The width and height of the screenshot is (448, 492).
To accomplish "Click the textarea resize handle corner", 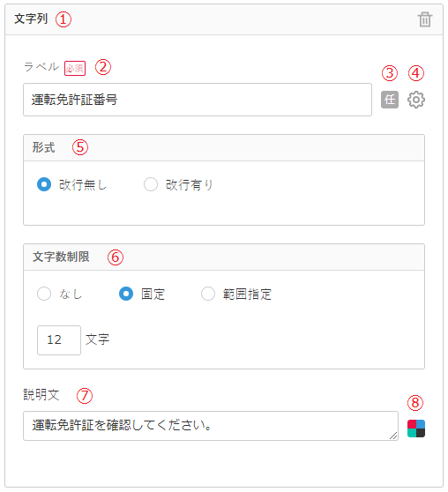I will pos(393,436).
